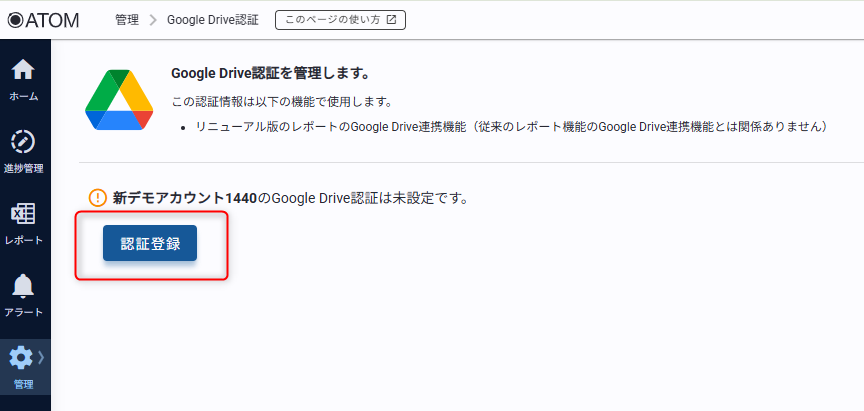This screenshot has width=864, height=411.
Task: Click the breadcrumb arrow separator after 管理
Action: (153, 20)
